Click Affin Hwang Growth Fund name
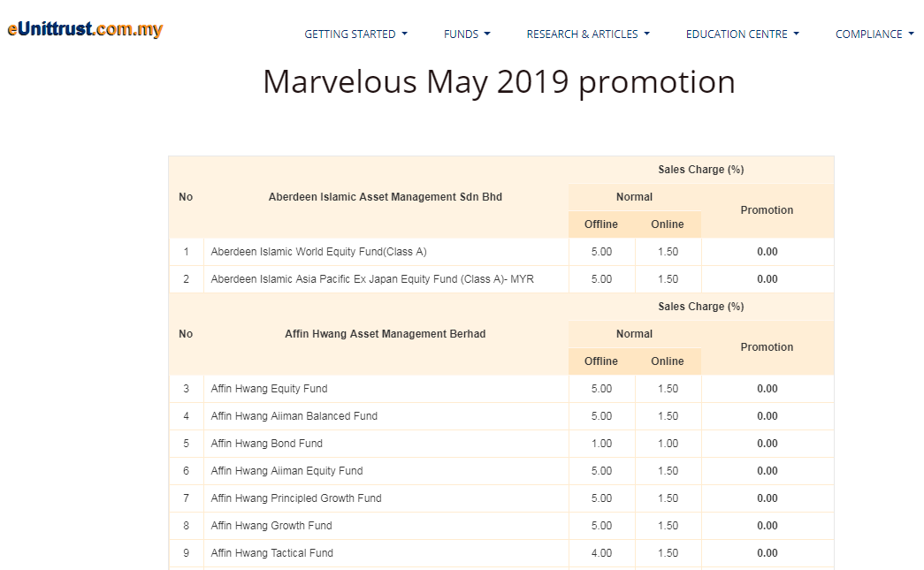The image size is (924, 570). [x=271, y=525]
